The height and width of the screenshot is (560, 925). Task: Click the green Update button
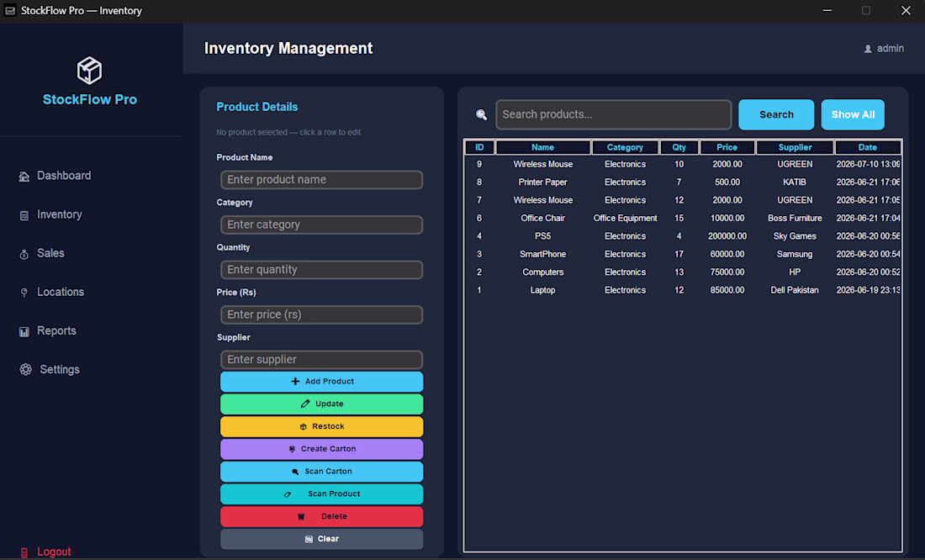tap(321, 404)
